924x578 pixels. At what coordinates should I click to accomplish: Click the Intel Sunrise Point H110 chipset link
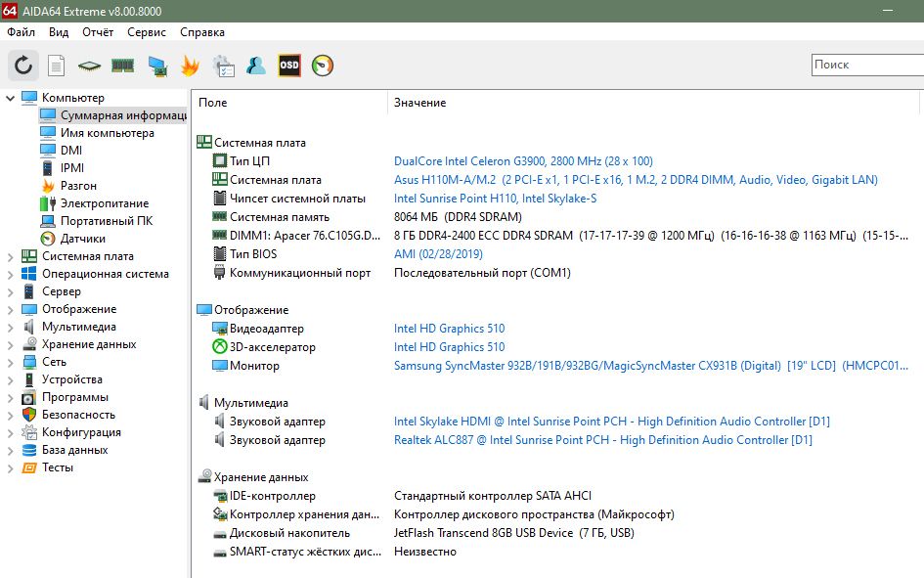point(495,199)
